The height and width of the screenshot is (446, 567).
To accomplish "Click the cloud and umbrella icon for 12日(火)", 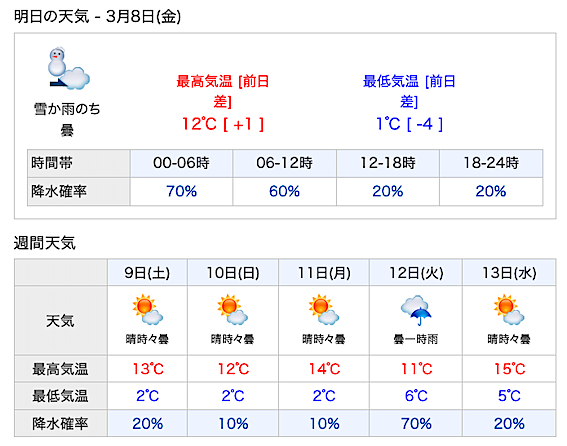I will tap(416, 310).
